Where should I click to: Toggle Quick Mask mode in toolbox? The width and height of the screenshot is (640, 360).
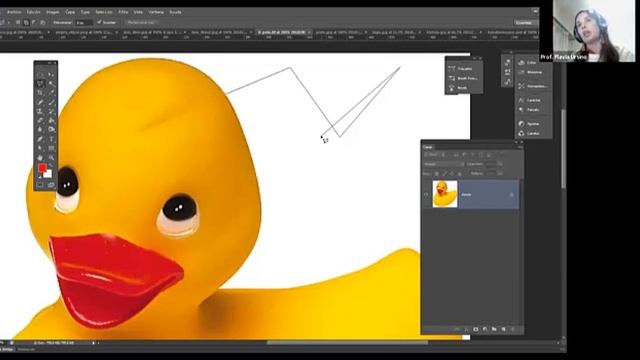tap(40, 185)
